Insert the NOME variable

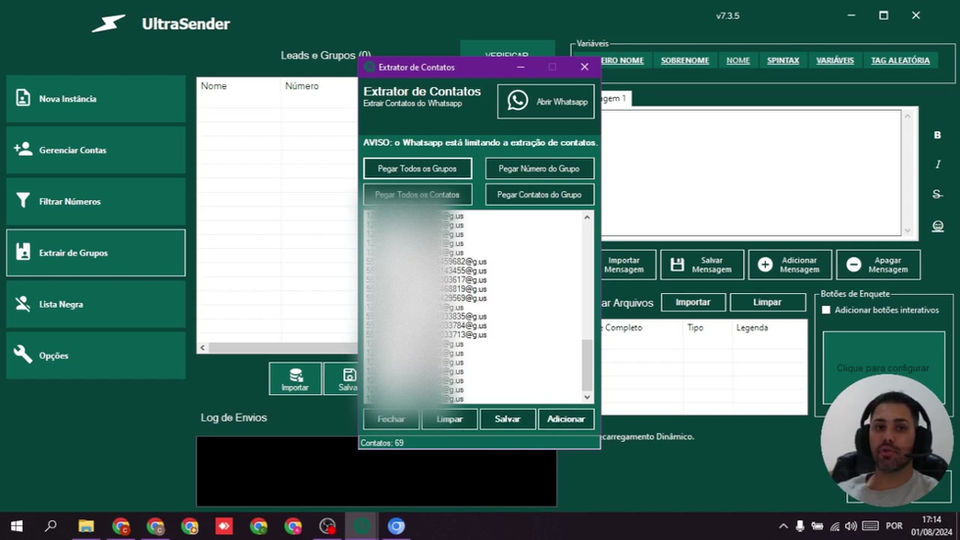738,61
